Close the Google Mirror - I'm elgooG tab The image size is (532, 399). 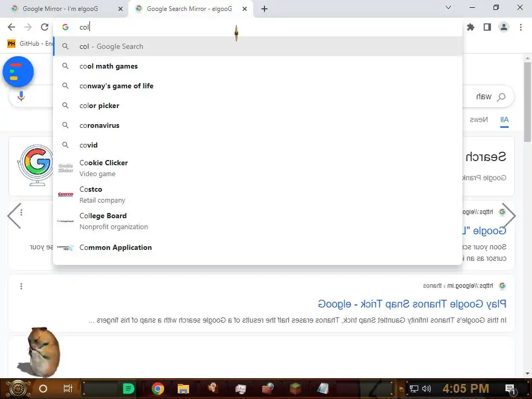click(x=121, y=9)
